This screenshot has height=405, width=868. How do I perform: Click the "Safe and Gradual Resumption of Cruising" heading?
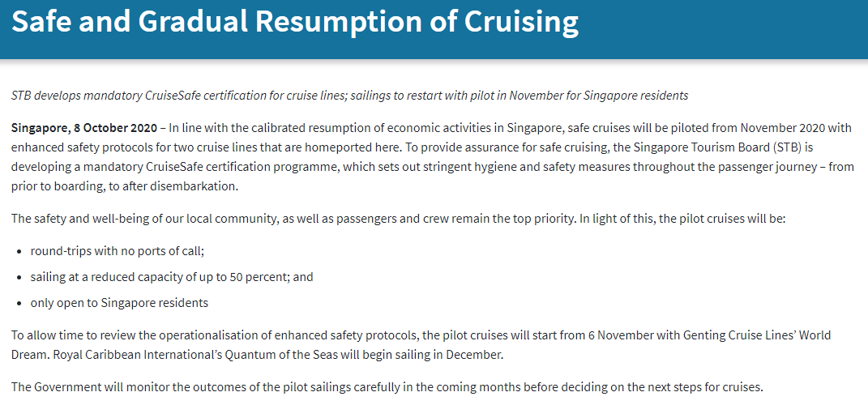click(294, 22)
